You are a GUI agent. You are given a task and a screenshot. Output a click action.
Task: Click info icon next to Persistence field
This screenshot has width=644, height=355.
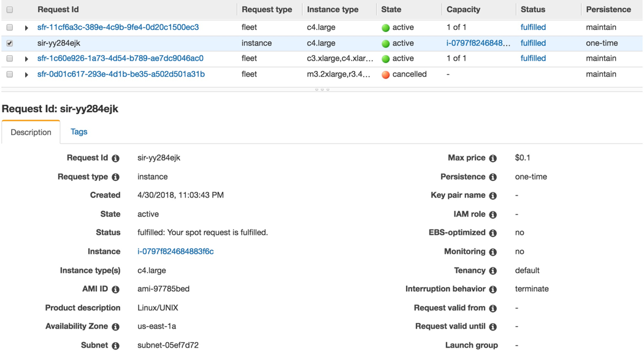(x=493, y=177)
